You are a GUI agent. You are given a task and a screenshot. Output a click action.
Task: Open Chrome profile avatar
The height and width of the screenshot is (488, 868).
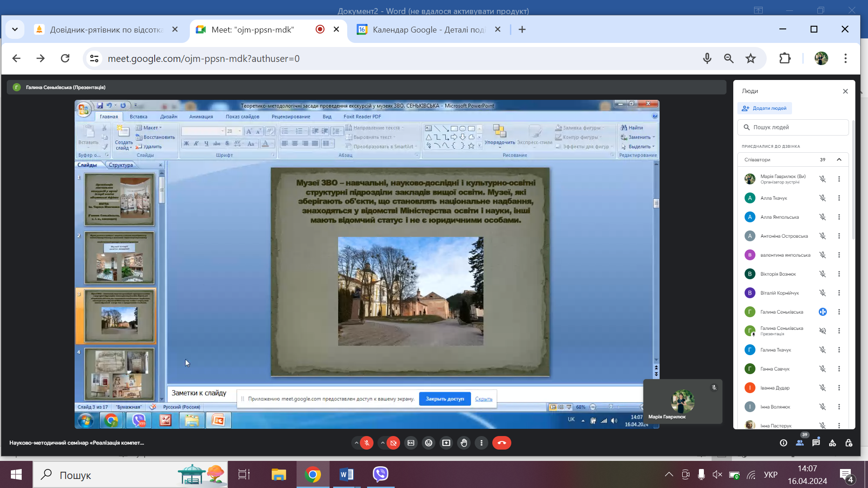(x=821, y=58)
